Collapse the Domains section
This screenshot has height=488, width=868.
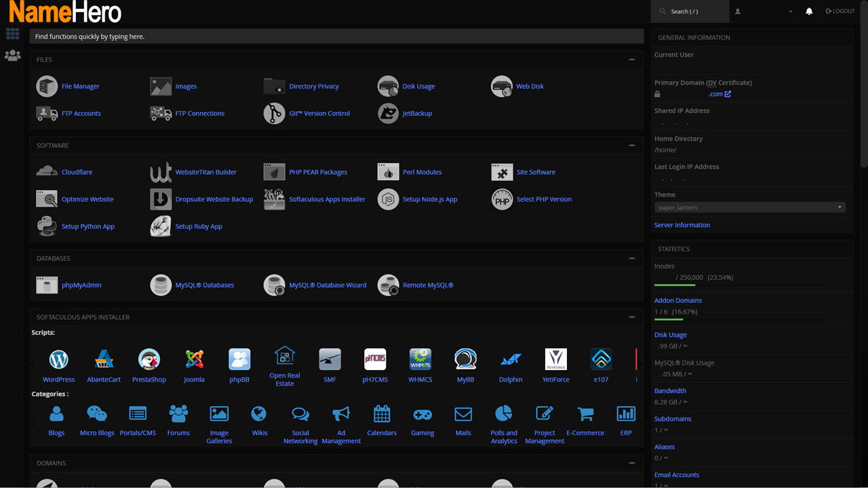[x=632, y=464]
